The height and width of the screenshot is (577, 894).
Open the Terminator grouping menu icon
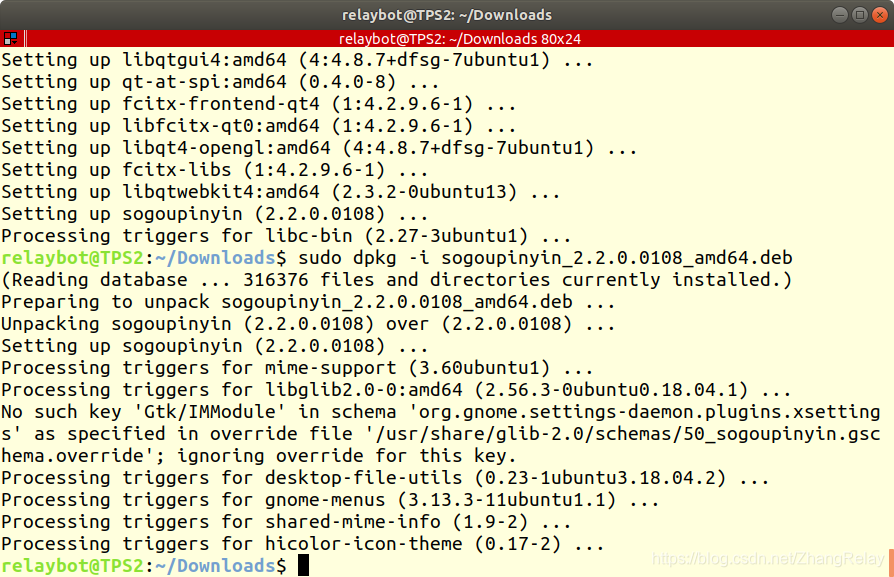click(x=10, y=39)
